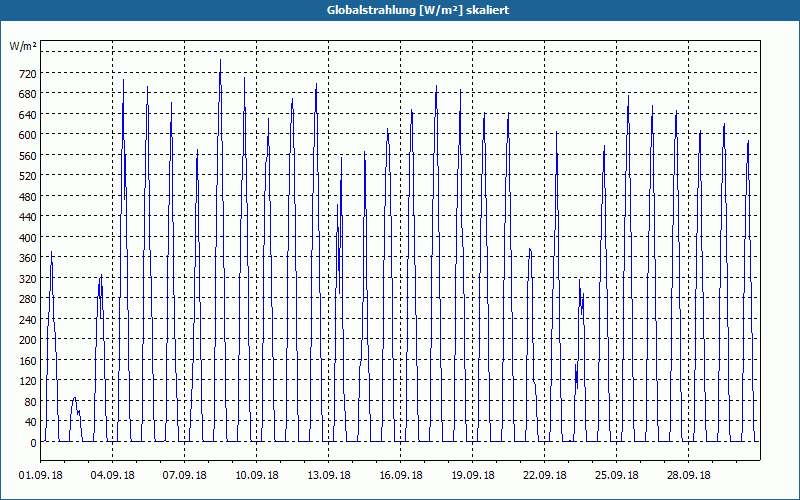Click the 0 value on y-axis

coord(33,442)
